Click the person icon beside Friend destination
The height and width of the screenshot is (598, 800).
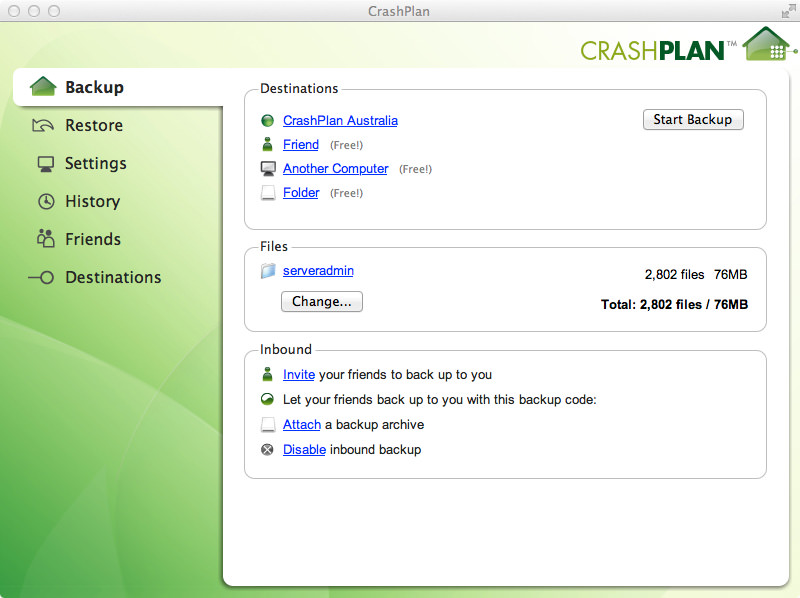click(267, 144)
